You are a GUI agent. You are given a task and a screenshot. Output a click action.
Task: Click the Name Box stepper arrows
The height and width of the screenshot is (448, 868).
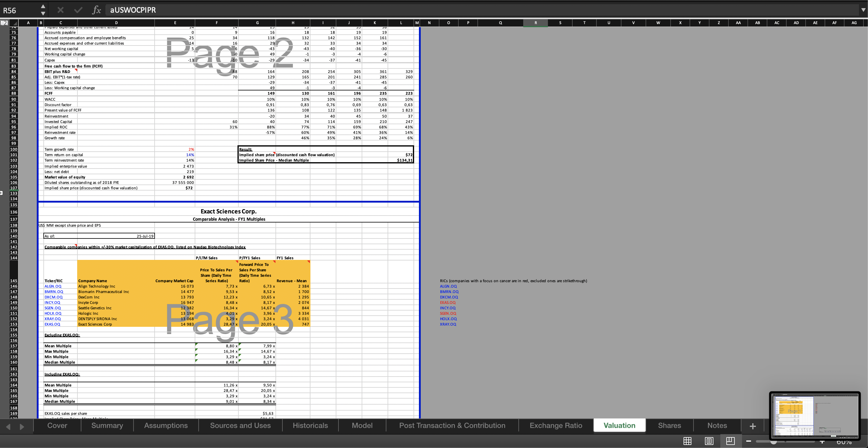coord(43,10)
